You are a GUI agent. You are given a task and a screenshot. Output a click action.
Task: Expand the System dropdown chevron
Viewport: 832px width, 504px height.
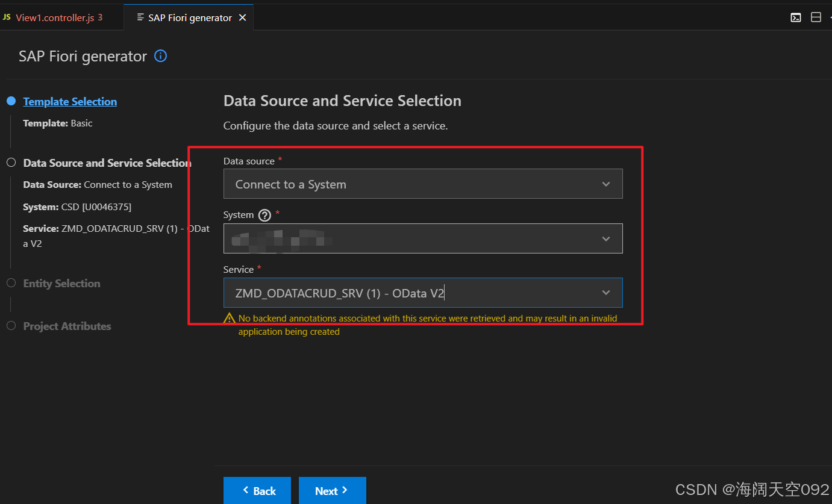(606, 238)
